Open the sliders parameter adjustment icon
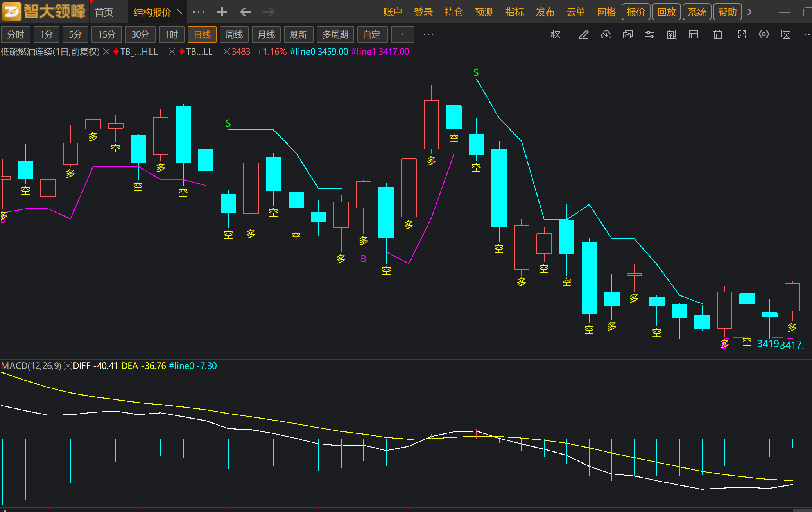 pos(650,35)
